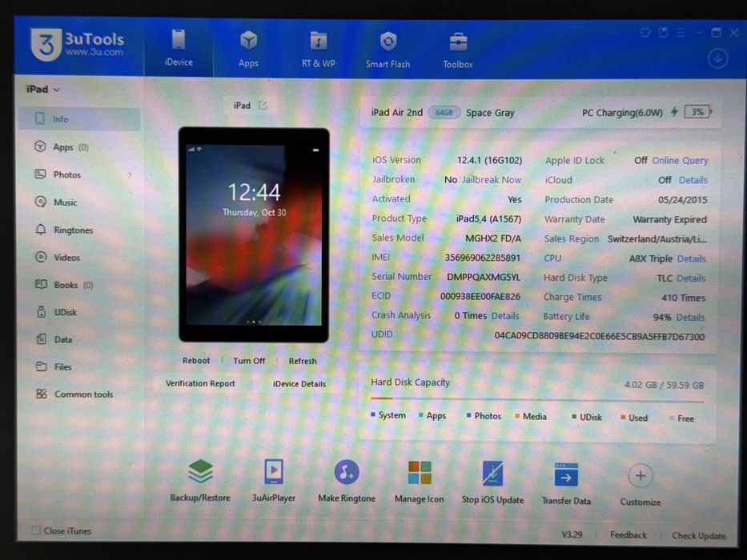The image size is (747, 560).
Task: Turn Off the device
Action: (x=249, y=361)
